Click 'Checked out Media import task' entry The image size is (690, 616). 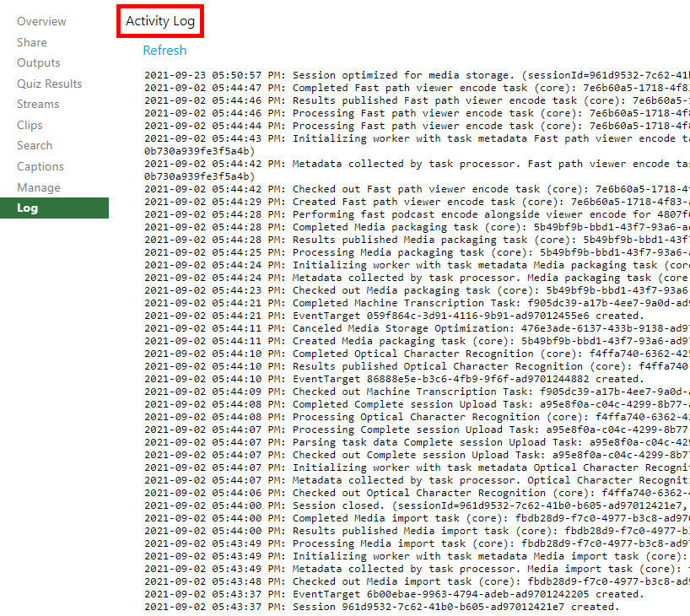(417, 581)
